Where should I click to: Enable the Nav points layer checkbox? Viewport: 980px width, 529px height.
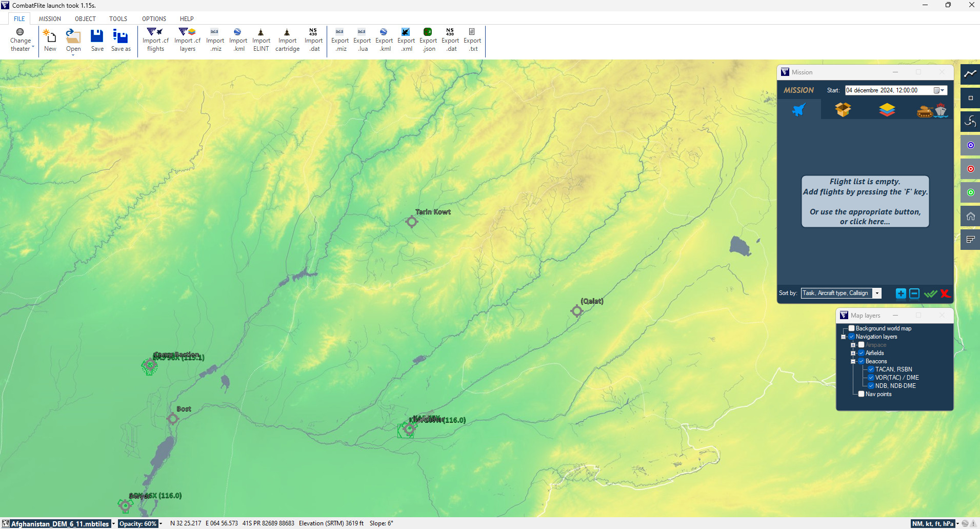click(862, 394)
